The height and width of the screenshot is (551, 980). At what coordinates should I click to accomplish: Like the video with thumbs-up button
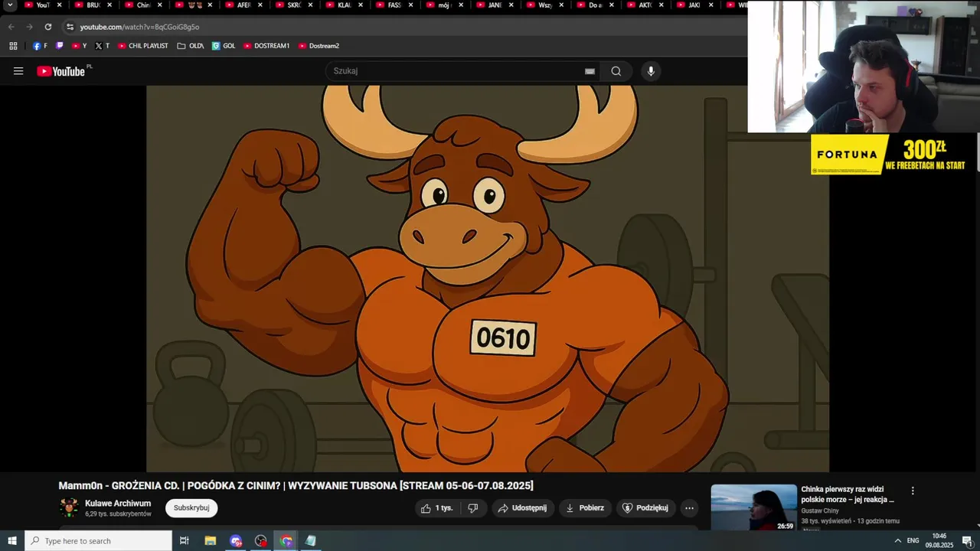point(436,508)
